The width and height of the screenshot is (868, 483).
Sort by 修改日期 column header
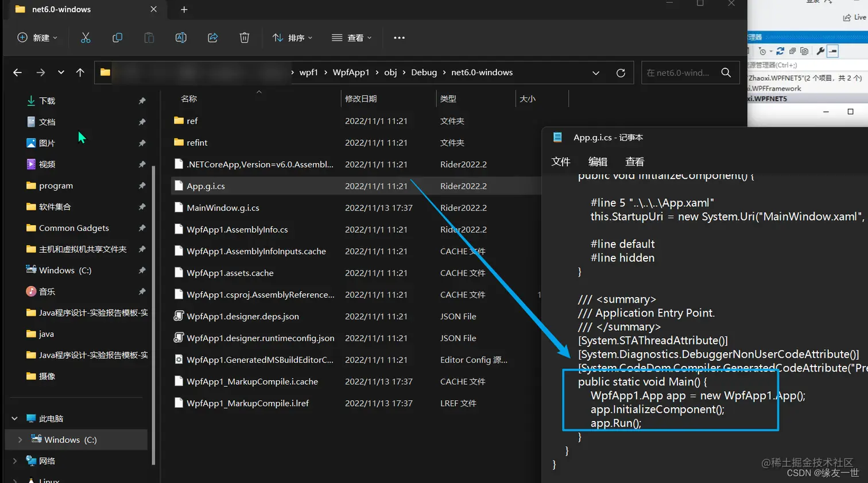[x=361, y=99]
